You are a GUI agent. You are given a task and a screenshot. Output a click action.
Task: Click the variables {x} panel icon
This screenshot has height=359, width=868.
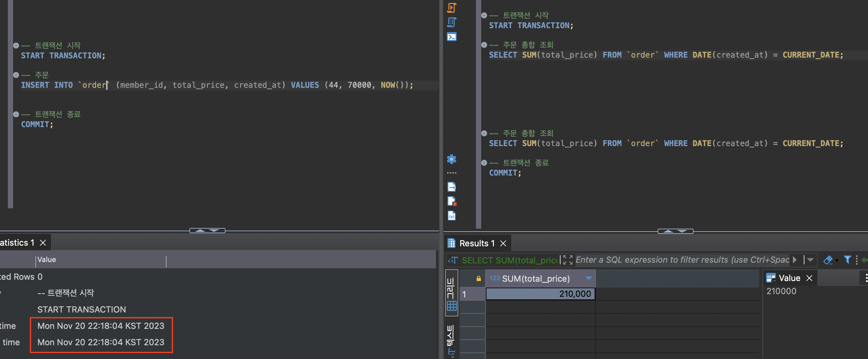coord(451,216)
